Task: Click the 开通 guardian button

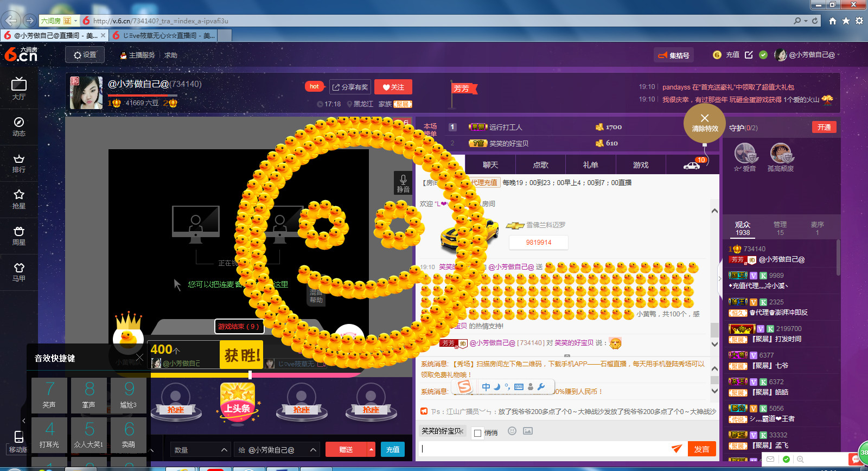Action: click(824, 127)
